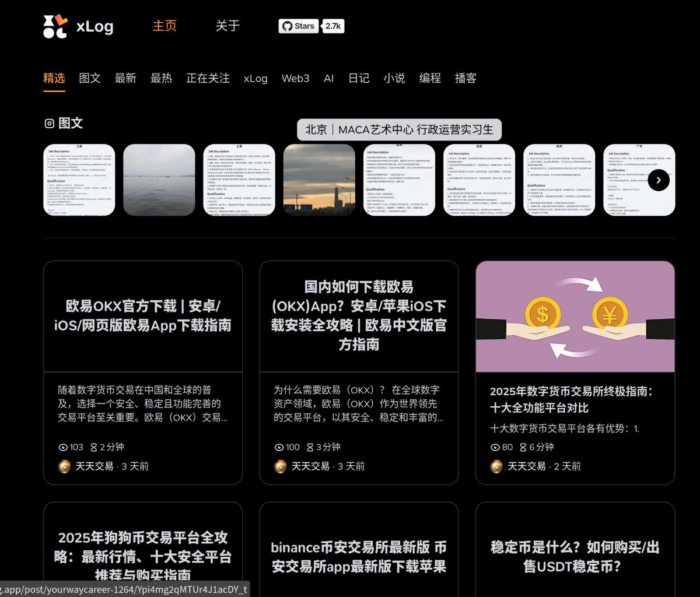
Task: Click excerpt text starting 为什么需要欧易
Action: 358,403
